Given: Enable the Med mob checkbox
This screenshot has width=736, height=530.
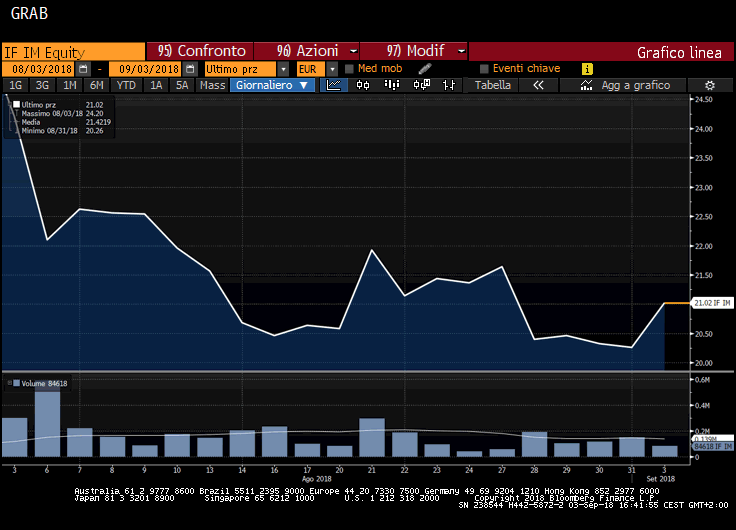Looking at the screenshot, I should point(349,69).
